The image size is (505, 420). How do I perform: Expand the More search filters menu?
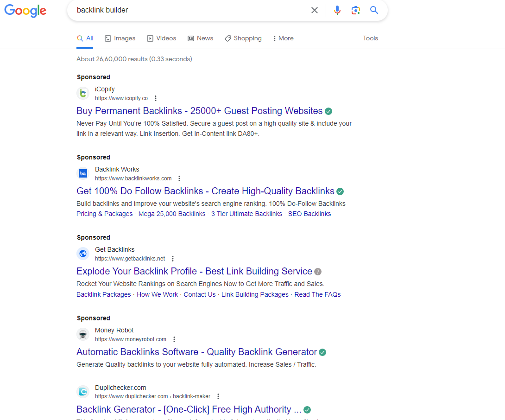tap(284, 38)
